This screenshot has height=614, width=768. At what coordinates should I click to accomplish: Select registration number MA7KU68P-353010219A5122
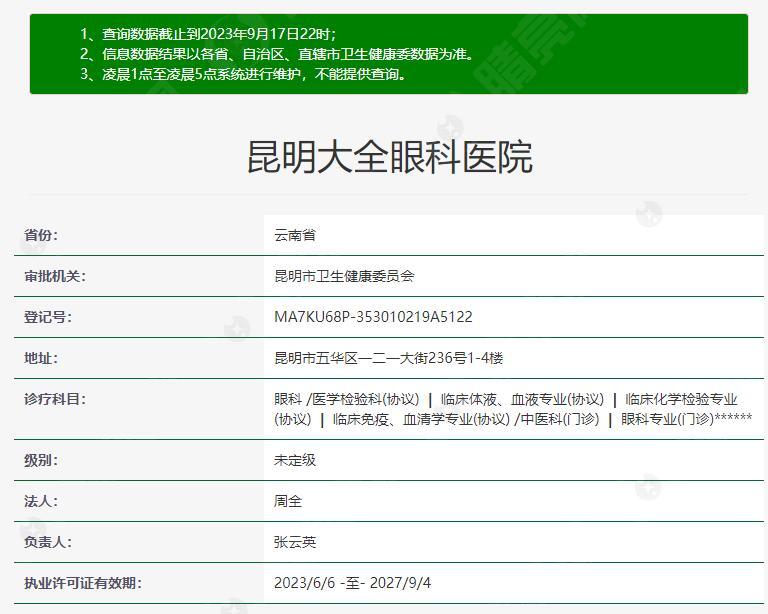(373, 317)
